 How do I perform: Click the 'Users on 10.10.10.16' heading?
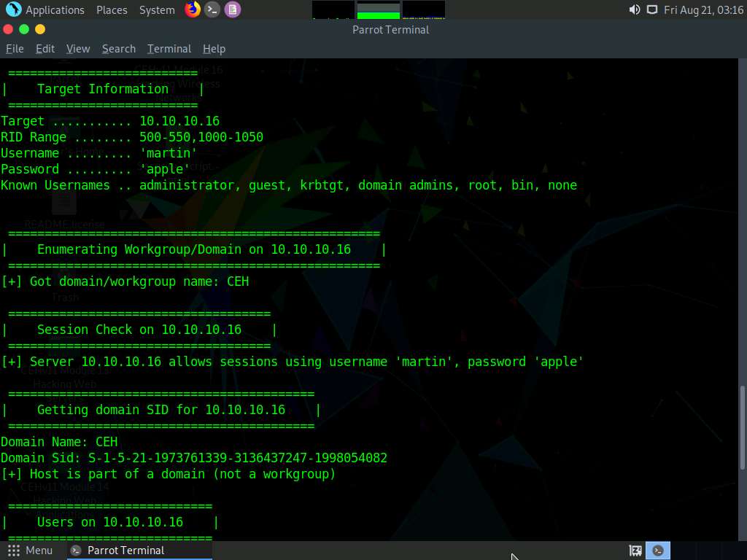tap(110, 522)
